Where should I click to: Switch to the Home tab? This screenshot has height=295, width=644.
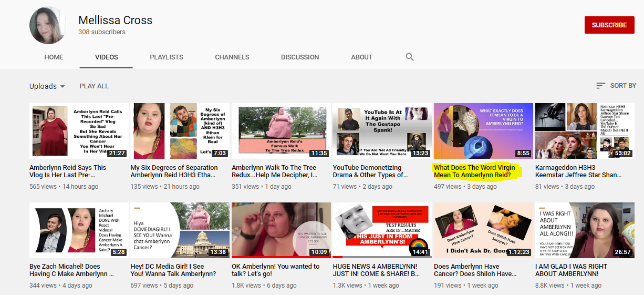(54, 57)
